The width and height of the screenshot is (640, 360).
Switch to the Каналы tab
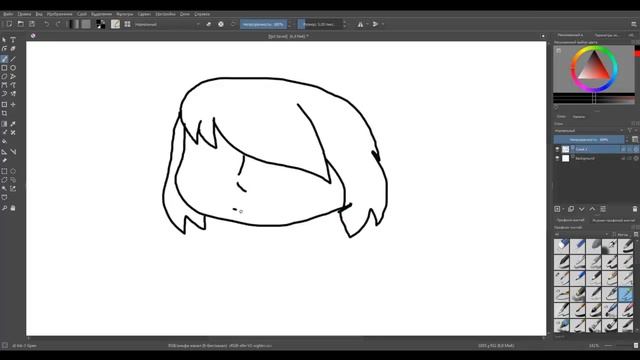coord(578,117)
